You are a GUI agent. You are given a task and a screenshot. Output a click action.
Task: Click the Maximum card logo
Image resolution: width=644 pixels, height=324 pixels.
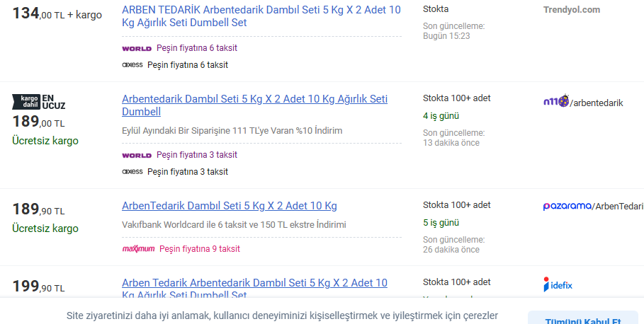(x=138, y=249)
